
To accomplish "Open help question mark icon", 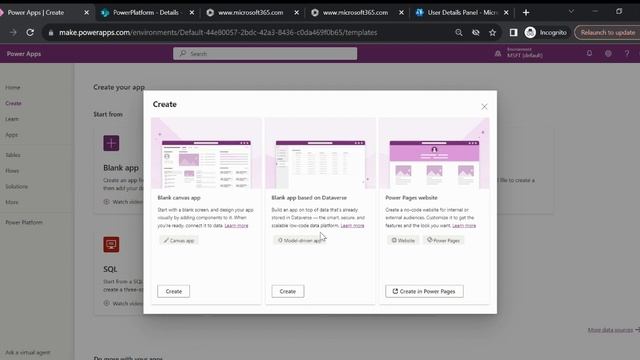I will point(627,53).
